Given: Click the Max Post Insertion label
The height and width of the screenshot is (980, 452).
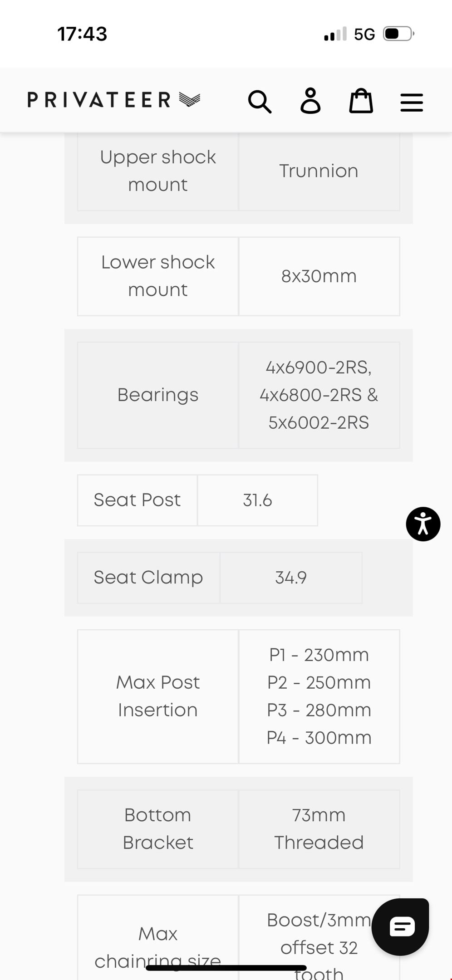Looking at the screenshot, I should pos(157,696).
